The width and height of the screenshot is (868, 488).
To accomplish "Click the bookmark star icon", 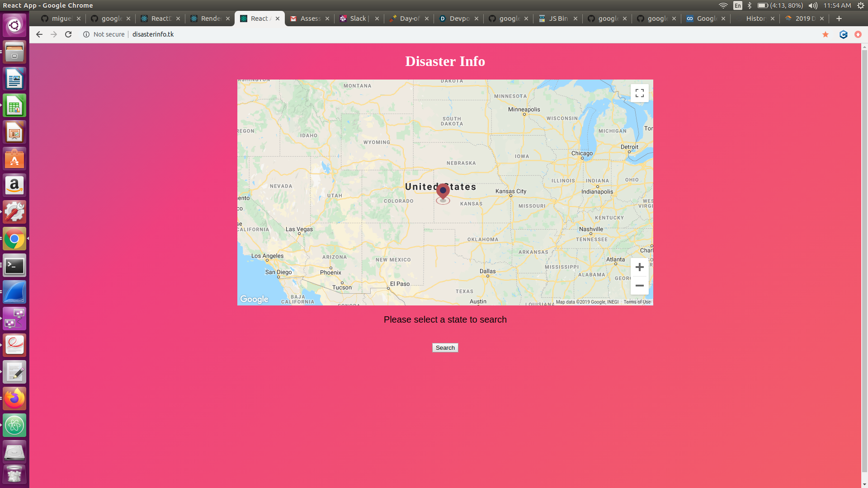I will point(826,34).
